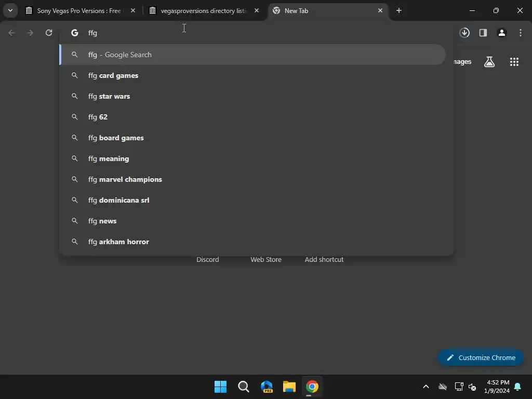Select the ffg - Google Search suggestion
Image resolution: width=532 pixels, height=399 pixels.
(253, 55)
